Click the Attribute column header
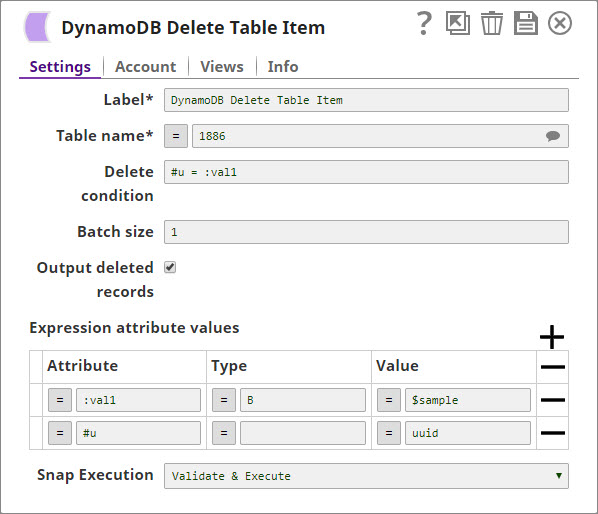598x514 pixels. pos(82,366)
